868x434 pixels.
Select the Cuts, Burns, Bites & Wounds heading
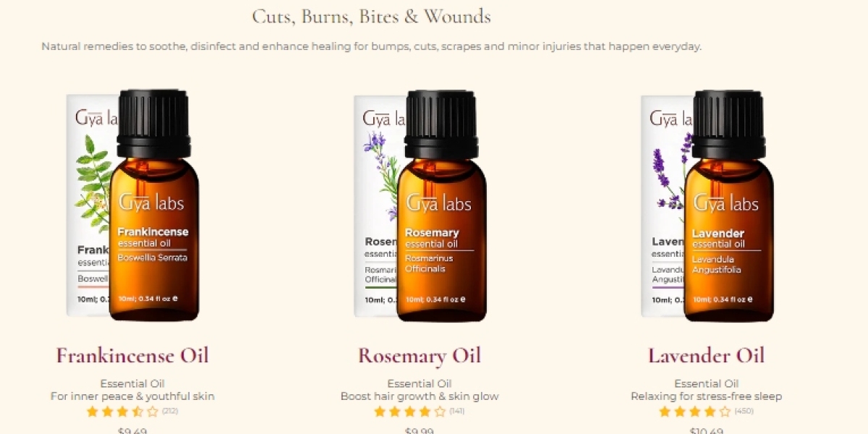pos(372,17)
